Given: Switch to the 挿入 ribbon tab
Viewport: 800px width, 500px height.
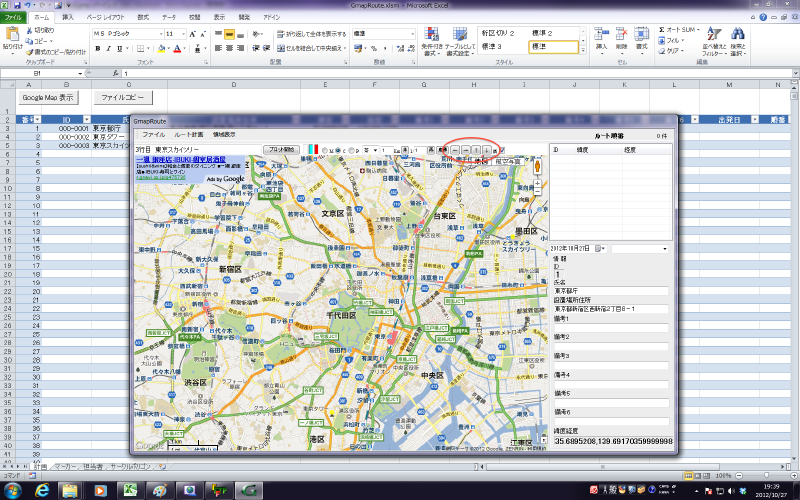Looking at the screenshot, I should click(67, 18).
